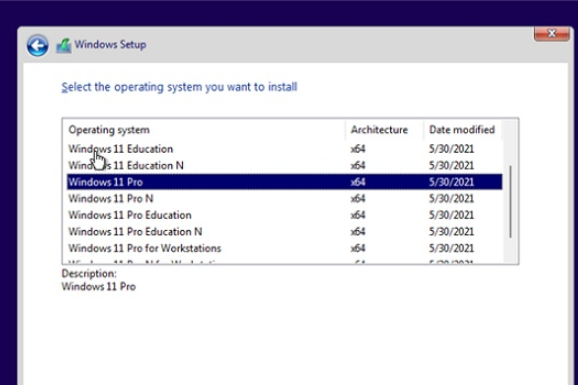Click the heading 'Select the operating system you want to install'

click(x=179, y=87)
